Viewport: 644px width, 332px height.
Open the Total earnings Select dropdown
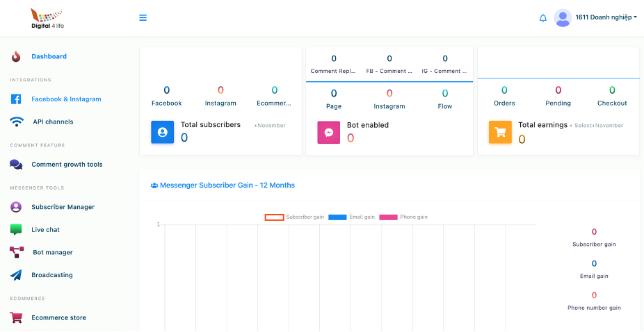click(581, 126)
